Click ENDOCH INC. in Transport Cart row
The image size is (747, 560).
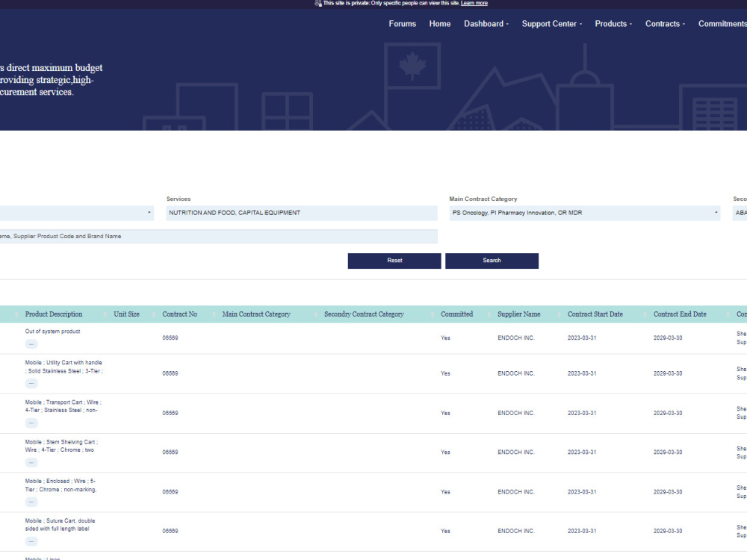516,414
